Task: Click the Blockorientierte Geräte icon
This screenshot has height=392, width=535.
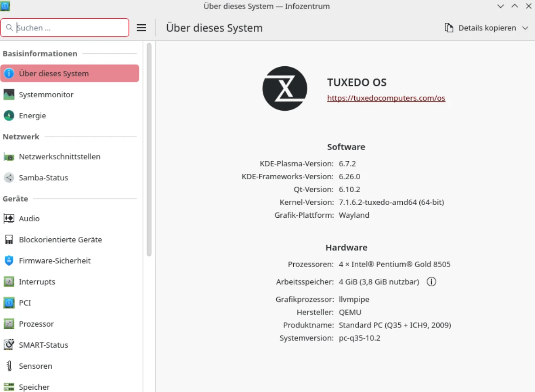Action: pyautogui.click(x=9, y=240)
